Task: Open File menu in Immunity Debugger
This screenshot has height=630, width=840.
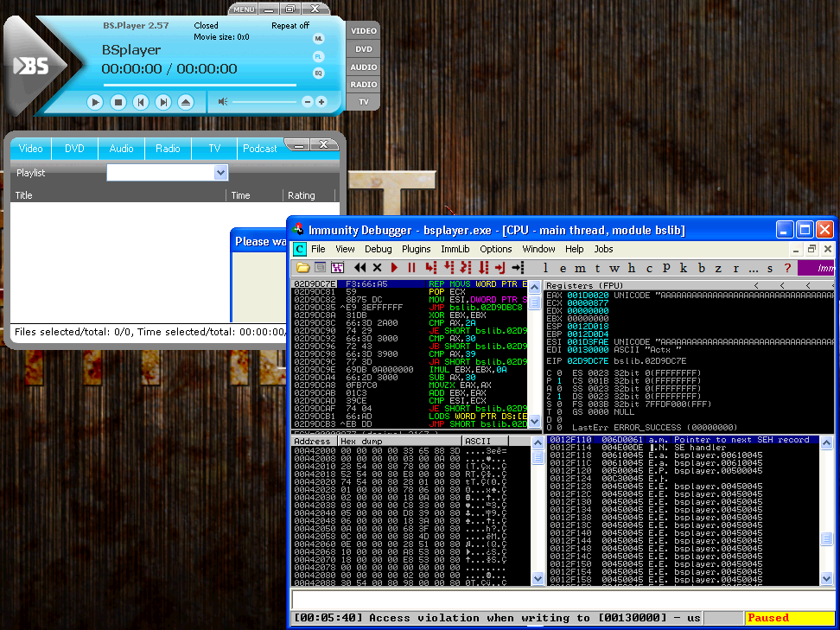Action: tap(318, 249)
